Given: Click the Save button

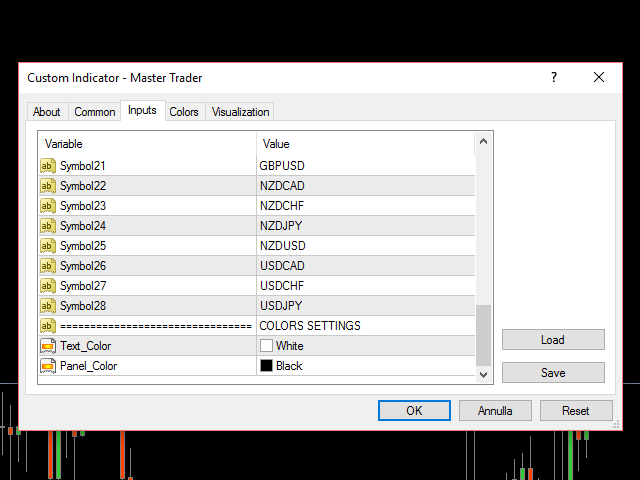Looking at the screenshot, I should pyautogui.click(x=553, y=373).
